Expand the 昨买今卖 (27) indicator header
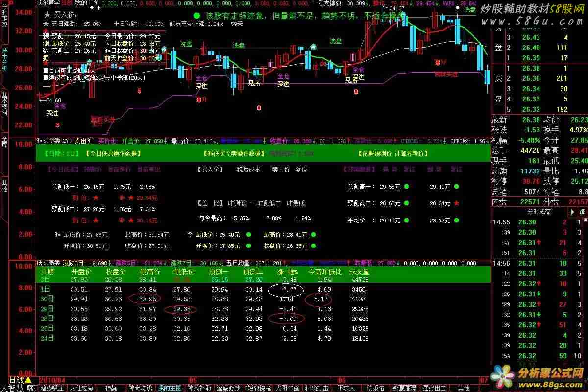 (54, 141)
